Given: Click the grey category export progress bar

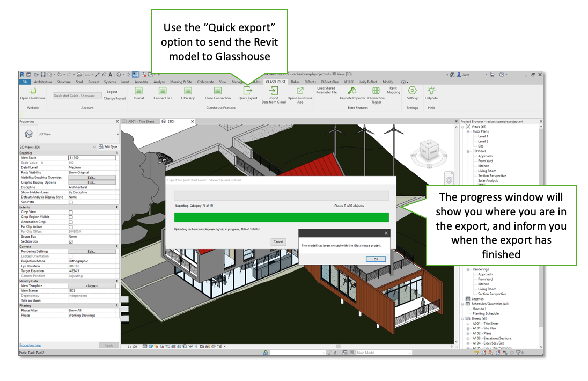Looking at the screenshot, I should point(281,195).
